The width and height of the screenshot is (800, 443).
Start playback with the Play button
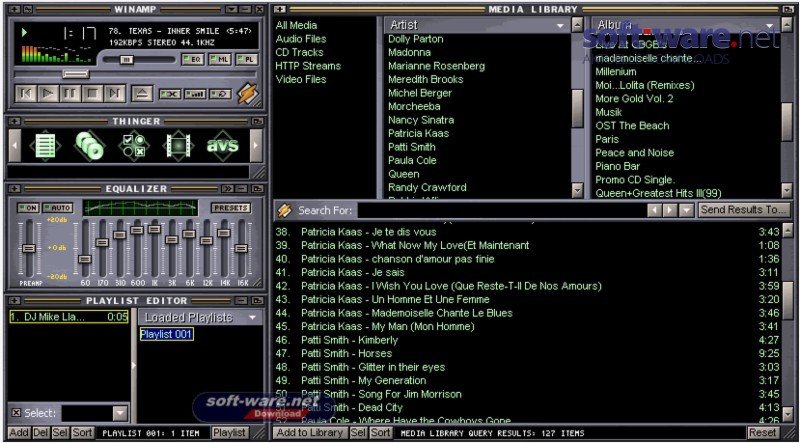coord(47,93)
